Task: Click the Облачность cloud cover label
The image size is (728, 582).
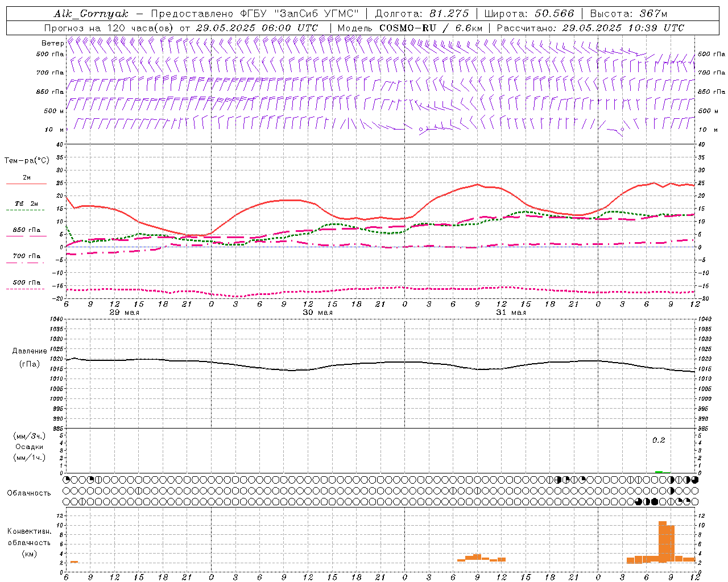Action: click(x=29, y=493)
